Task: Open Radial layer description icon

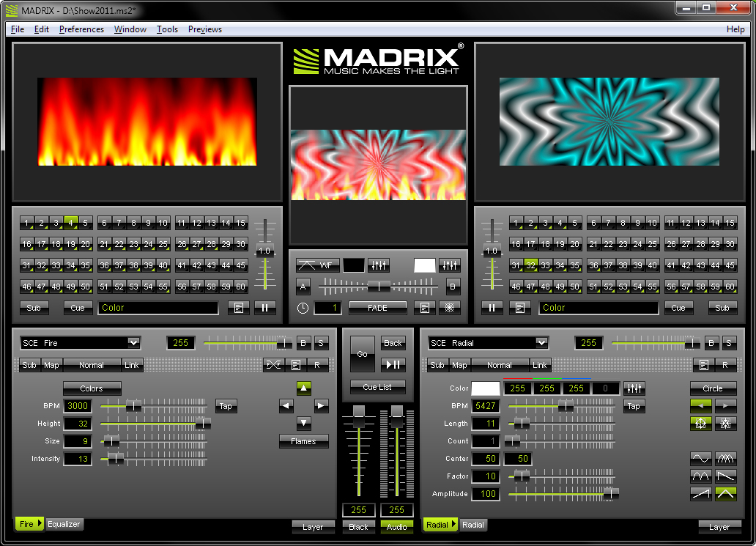Action: pos(704,365)
